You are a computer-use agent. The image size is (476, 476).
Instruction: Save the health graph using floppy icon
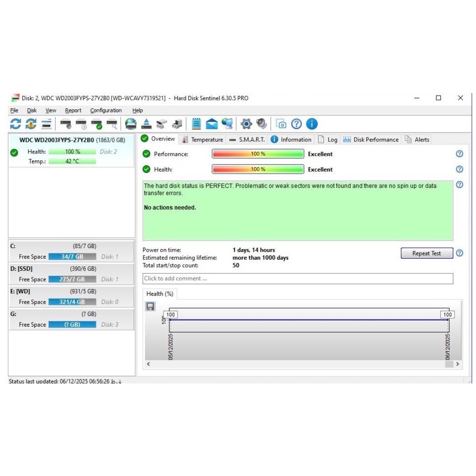pyautogui.click(x=150, y=306)
